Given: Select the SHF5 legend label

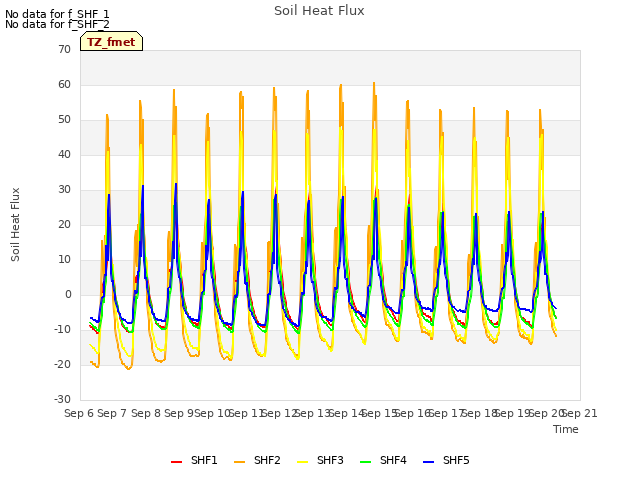Looking at the screenshot, I should pyautogui.click(x=456, y=460).
